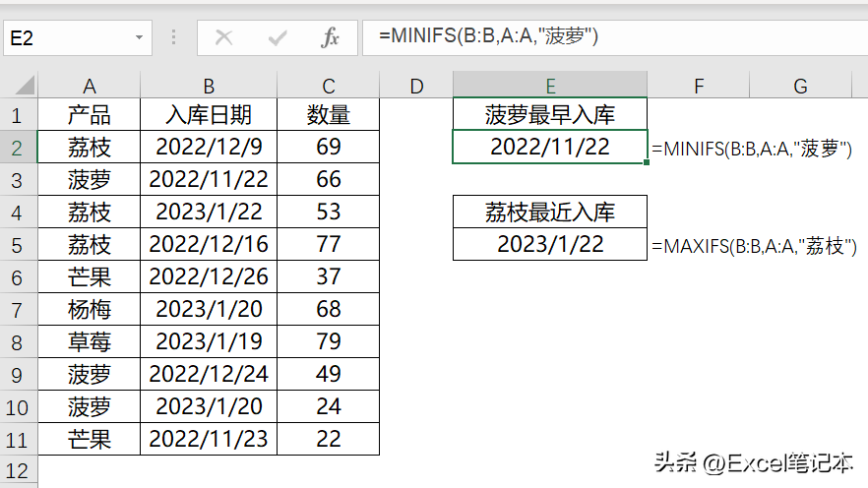The width and height of the screenshot is (868, 488).
Task: Click cell B3 with date 2022/11/22
Action: pos(209,179)
